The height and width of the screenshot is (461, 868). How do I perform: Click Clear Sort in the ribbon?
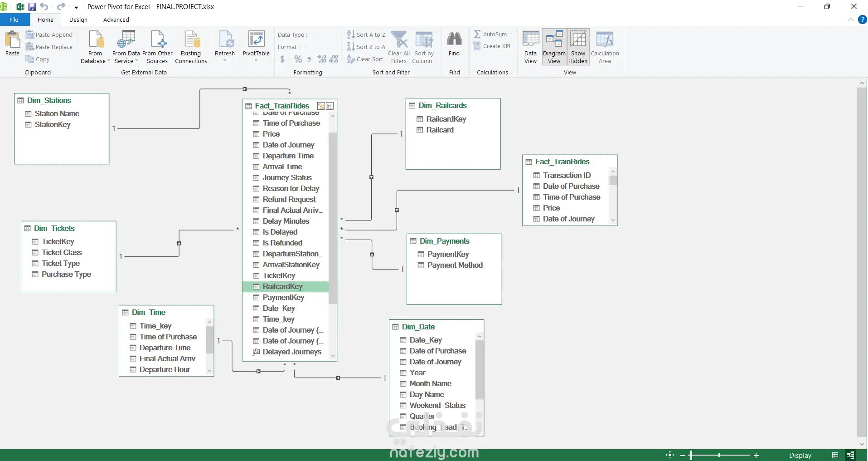[x=365, y=59]
